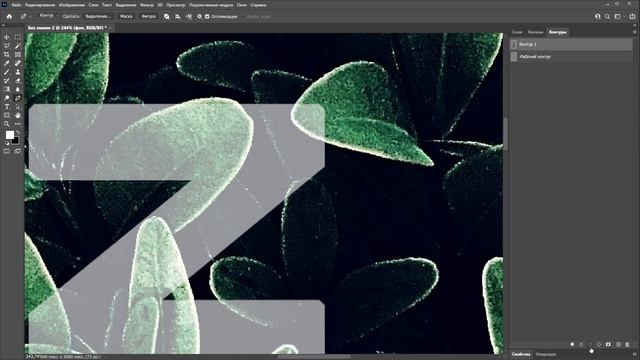Screen dimensions: 640x360
Task: Stroke path with brush icon
Action: click(581, 344)
